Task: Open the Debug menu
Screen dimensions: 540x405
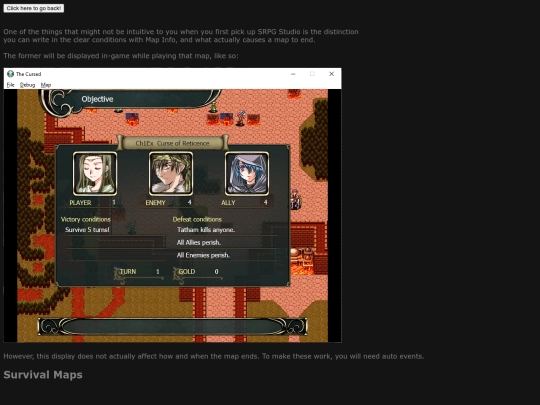Action: tap(28, 85)
